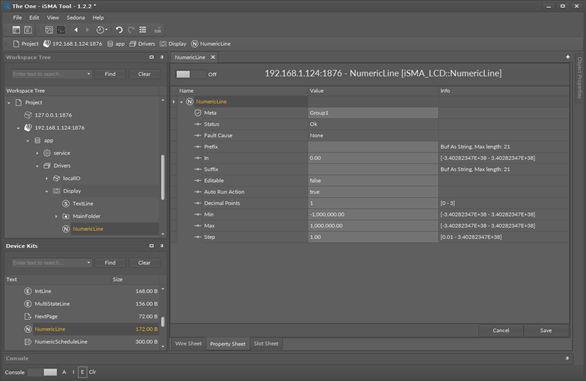Select the NumericLine kit icon in Device Kits
Image resolution: width=586 pixels, height=381 pixels.
click(28, 329)
